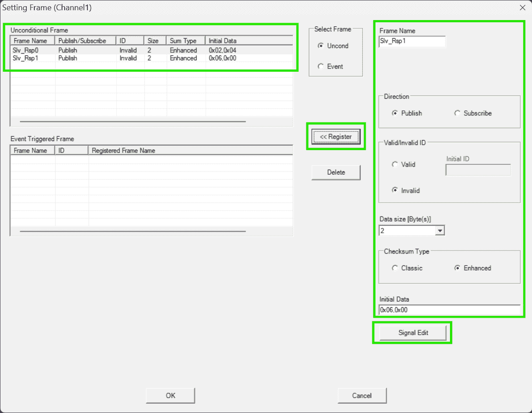Select the Event frame radio button
This screenshot has height=413, width=532.
click(321, 66)
